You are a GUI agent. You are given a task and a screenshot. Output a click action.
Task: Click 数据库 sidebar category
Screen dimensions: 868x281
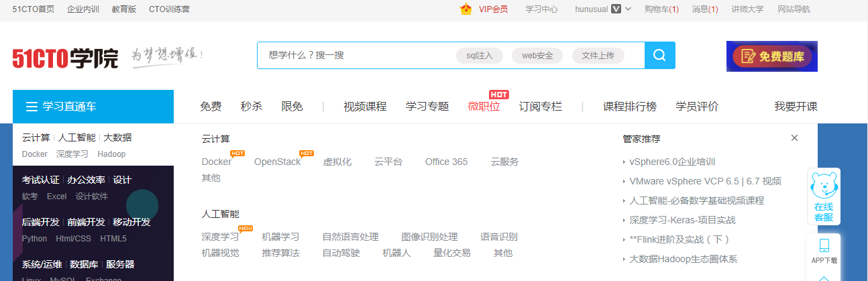[x=84, y=264]
